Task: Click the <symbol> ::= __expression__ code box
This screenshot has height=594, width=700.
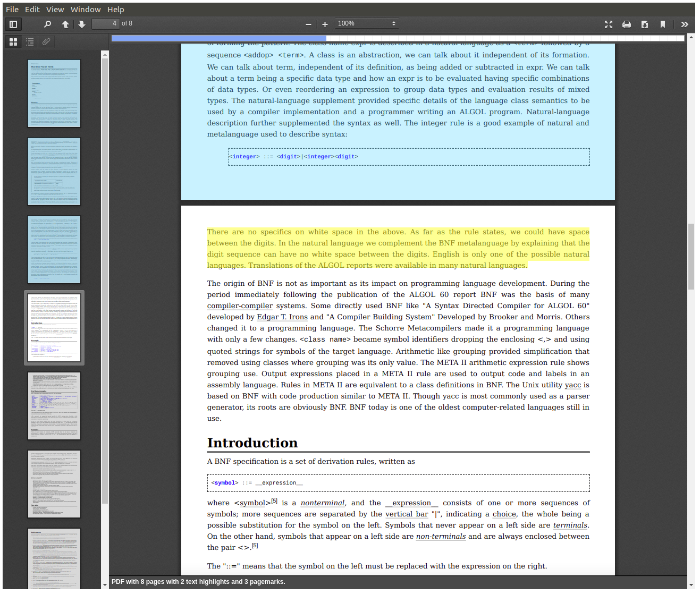Action: [x=398, y=483]
